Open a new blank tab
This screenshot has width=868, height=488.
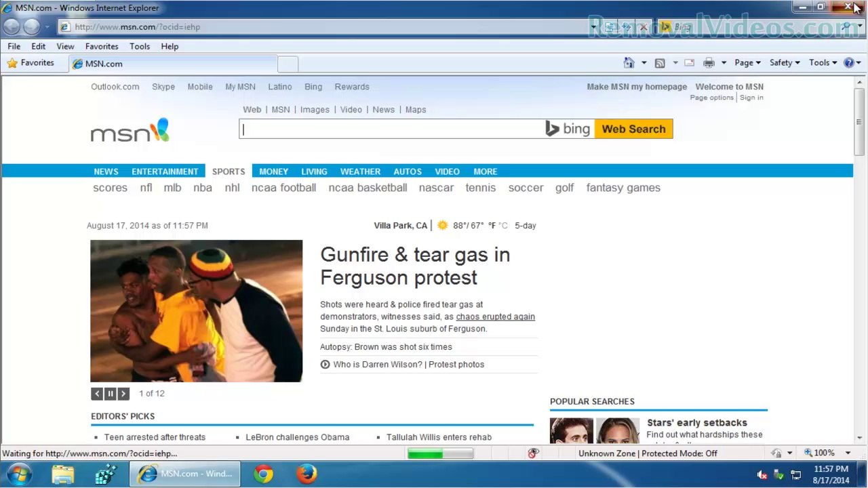click(288, 64)
